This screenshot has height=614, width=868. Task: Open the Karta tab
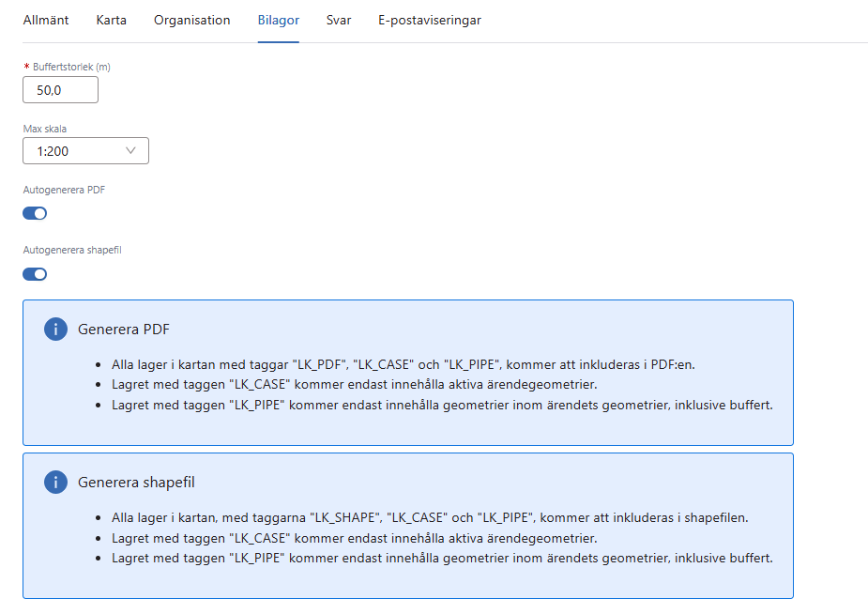111,20
